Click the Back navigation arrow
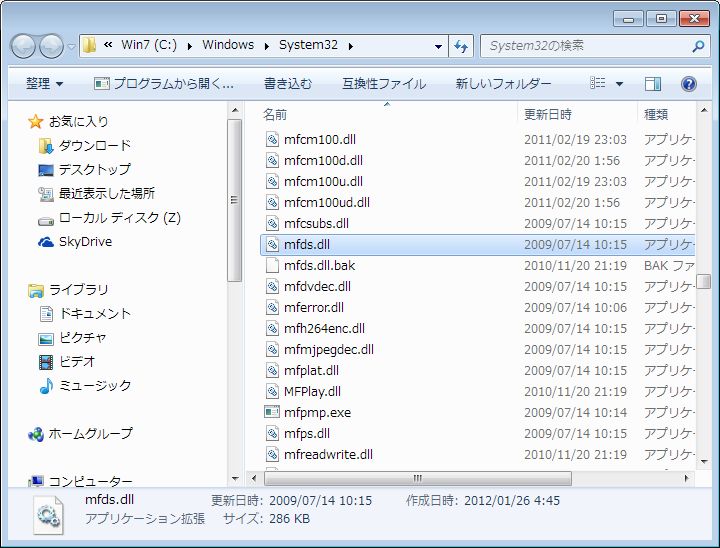The image size is (720, 548). click(x=24, y=46)
